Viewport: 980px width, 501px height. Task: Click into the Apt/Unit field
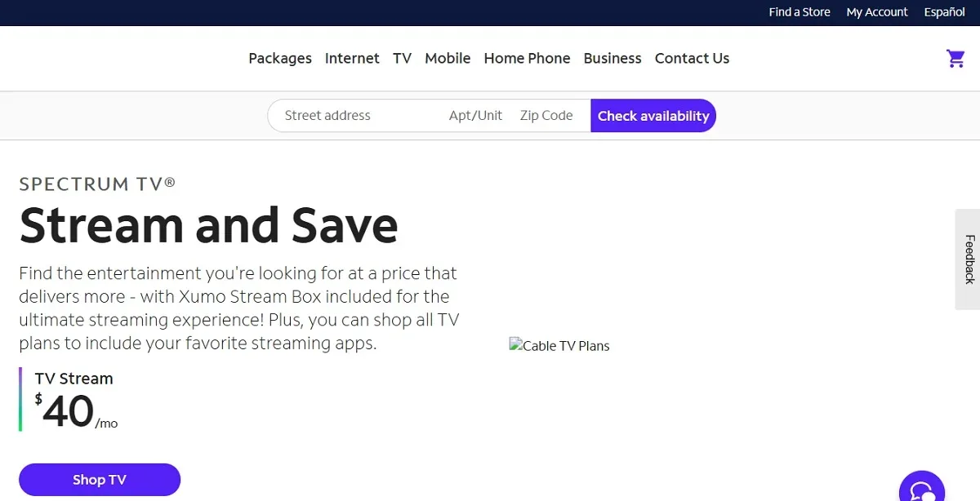pyautogui.click(x=475, y=116)
